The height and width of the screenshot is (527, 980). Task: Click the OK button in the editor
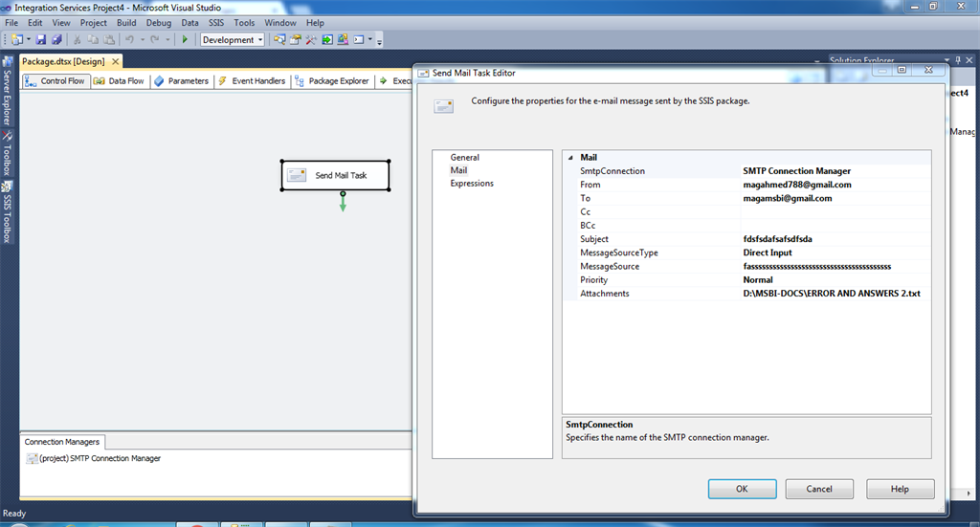coord(742,489)
